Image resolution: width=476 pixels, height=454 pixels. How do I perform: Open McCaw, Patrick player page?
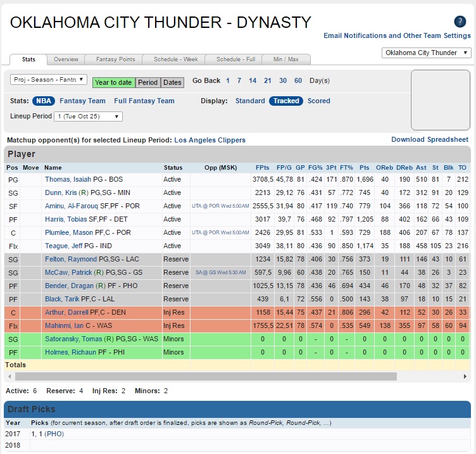coord(68,272)
